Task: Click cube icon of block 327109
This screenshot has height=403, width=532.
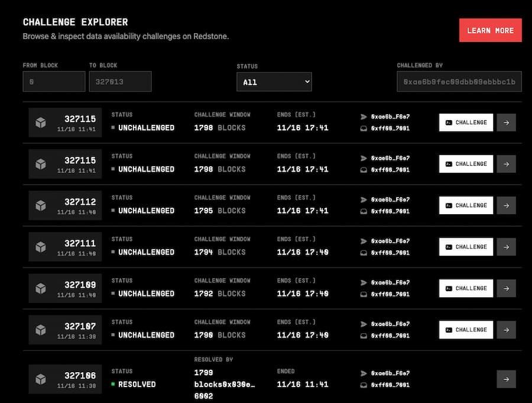Action: tap(41, 288)
